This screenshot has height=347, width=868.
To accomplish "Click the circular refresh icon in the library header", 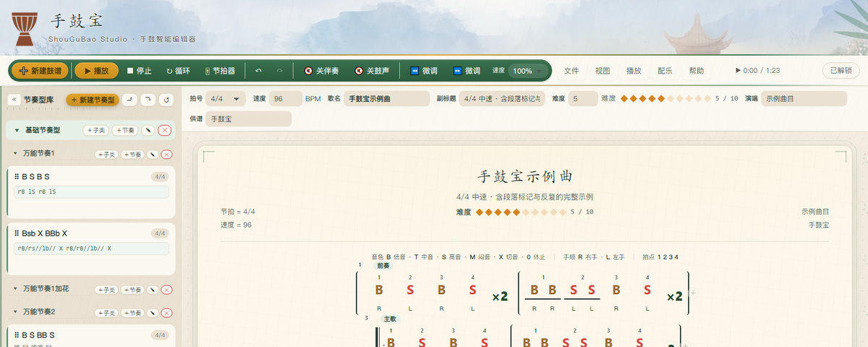I will [167, 100].
